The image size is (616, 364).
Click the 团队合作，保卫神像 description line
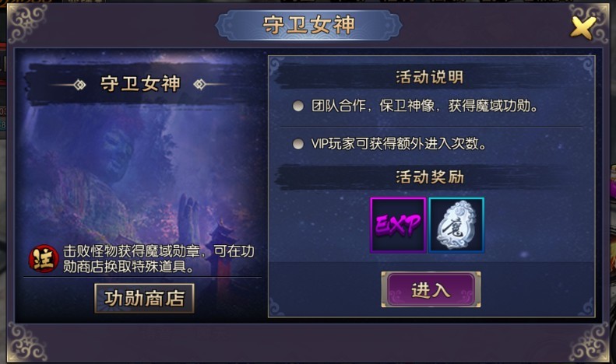click(x=424, y=106)
